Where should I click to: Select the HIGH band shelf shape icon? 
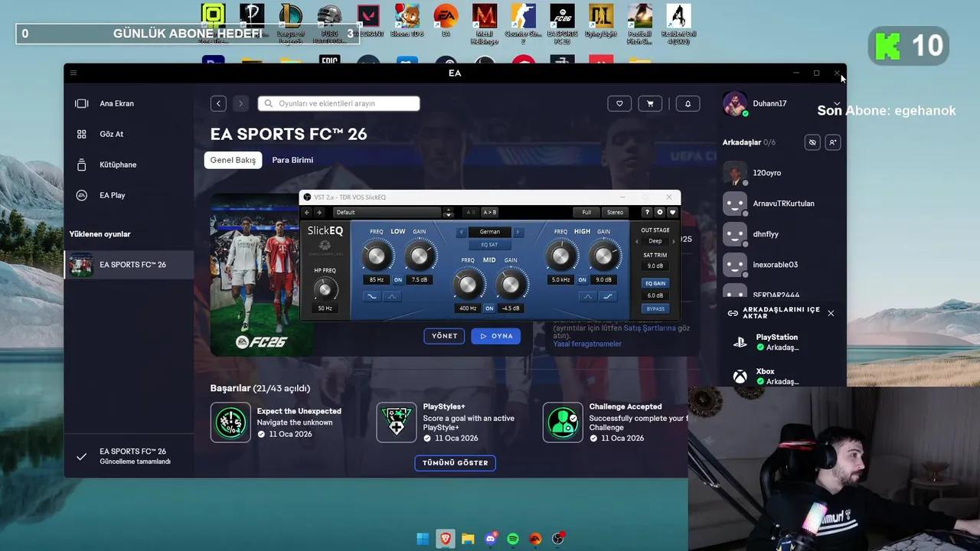[x=608, y=296]
